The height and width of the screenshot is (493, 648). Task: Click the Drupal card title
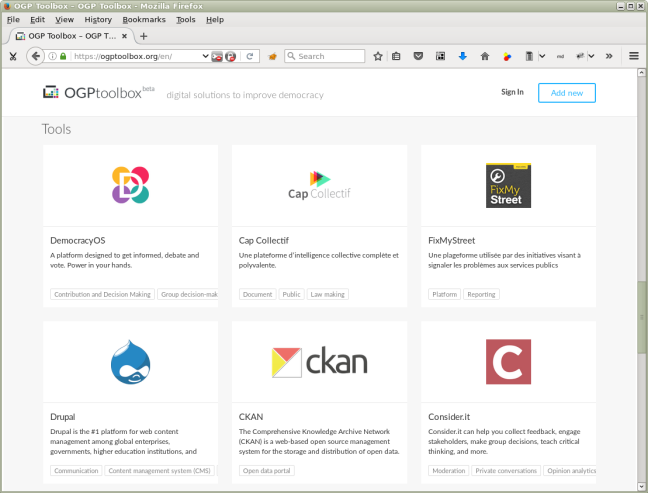(63, 417)
